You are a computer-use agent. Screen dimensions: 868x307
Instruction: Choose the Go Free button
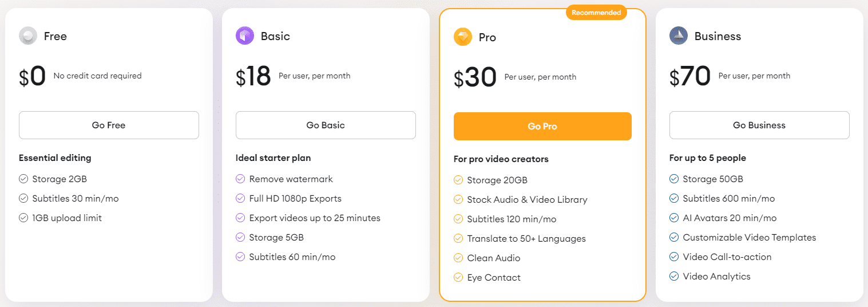[109, 125]
